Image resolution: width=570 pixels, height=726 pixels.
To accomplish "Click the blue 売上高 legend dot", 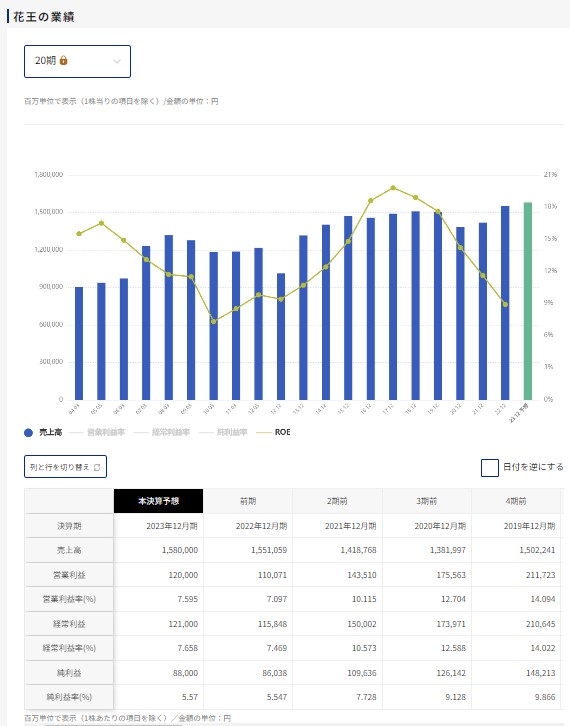I will (x=28, y=432).
